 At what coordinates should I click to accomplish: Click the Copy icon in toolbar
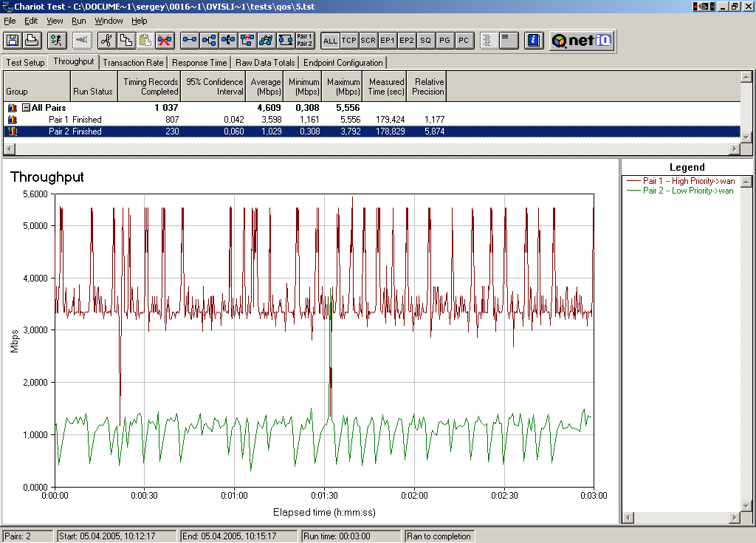coord(126,41)
